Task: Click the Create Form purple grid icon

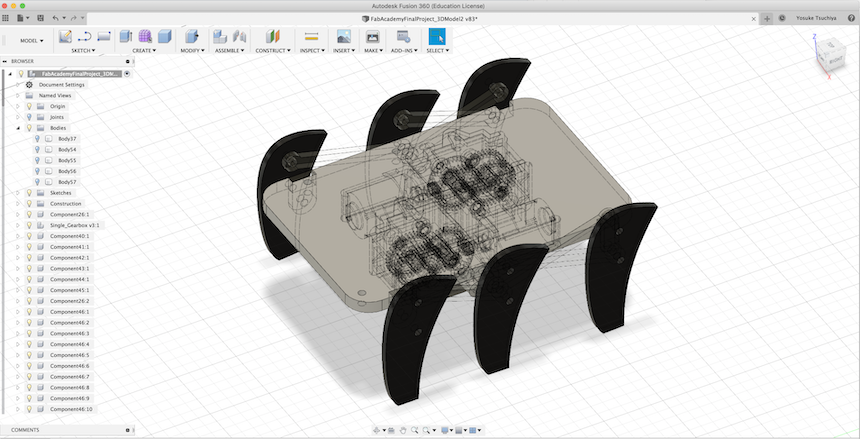Action: 145,36
